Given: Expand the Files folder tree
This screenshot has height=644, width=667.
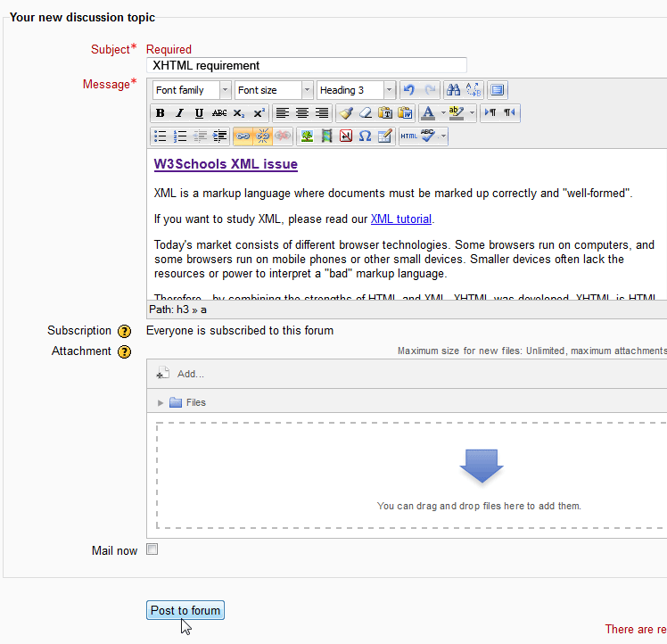Looking at the screenshot, I should pos(161,403).
